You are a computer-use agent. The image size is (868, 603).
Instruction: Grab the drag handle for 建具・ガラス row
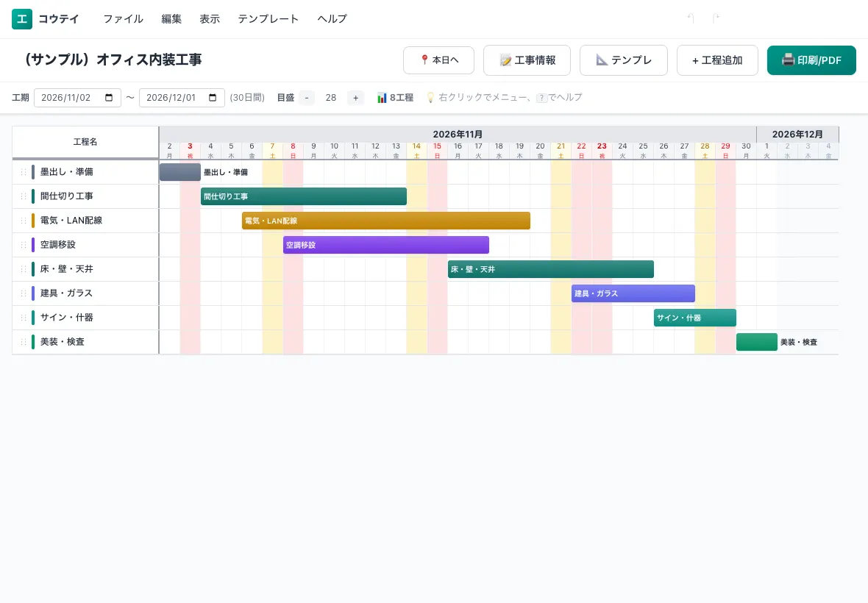click(x=24, y=293)
